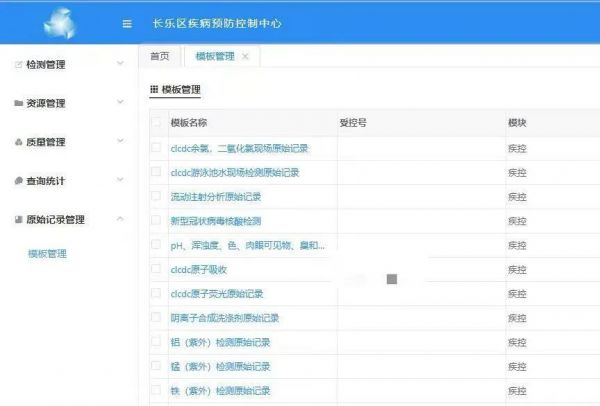Check the clcdc原子吸收 row checkbox
The width and height of the screenshot is (600, 406).
pyautogui.click(x=156, y=269)
